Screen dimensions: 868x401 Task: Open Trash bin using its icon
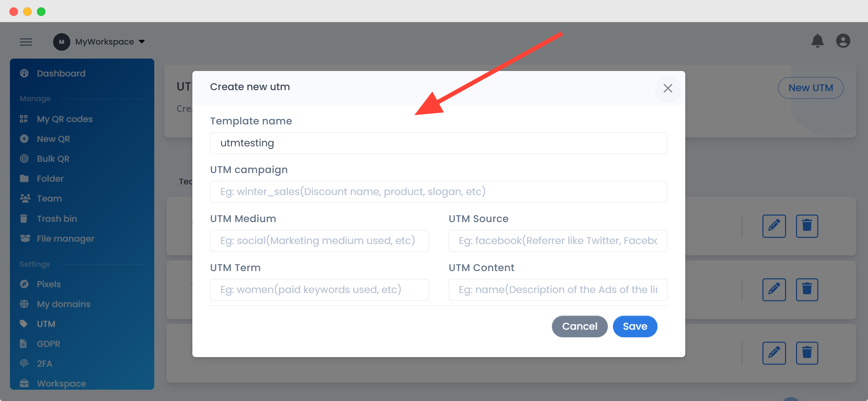coord(24,219)
